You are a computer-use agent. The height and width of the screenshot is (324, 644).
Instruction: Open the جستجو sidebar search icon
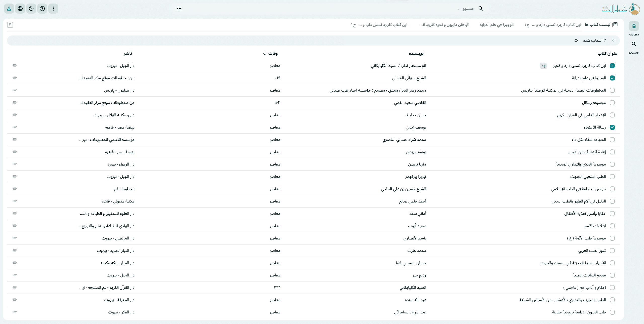[x=634, y=44]
